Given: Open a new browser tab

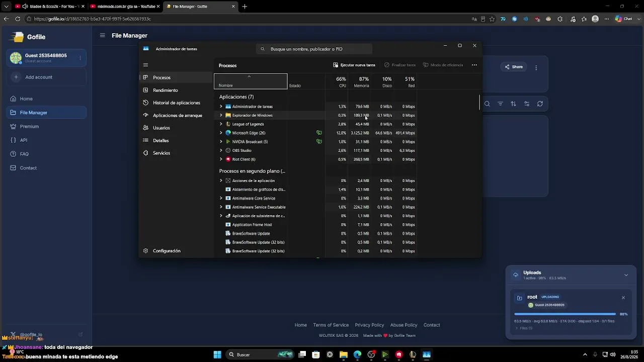Looking at the screenshot, I should click(x=245, y=7).
